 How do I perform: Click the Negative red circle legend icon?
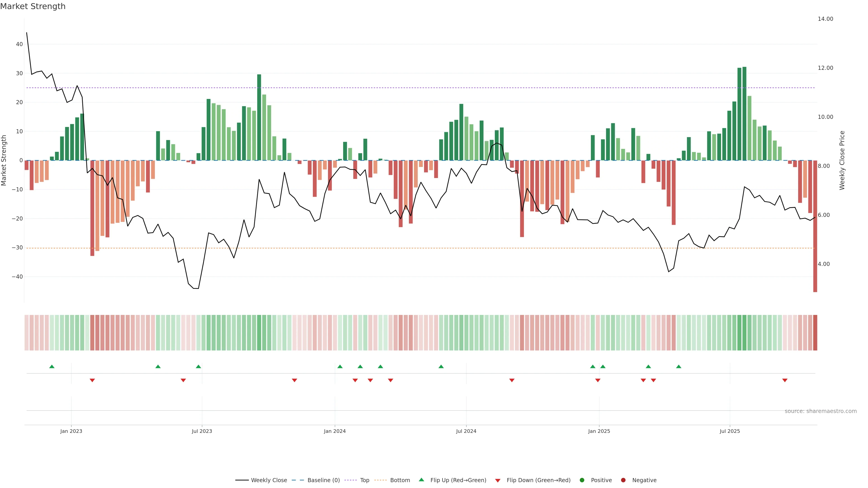click(x=623, y=480)
